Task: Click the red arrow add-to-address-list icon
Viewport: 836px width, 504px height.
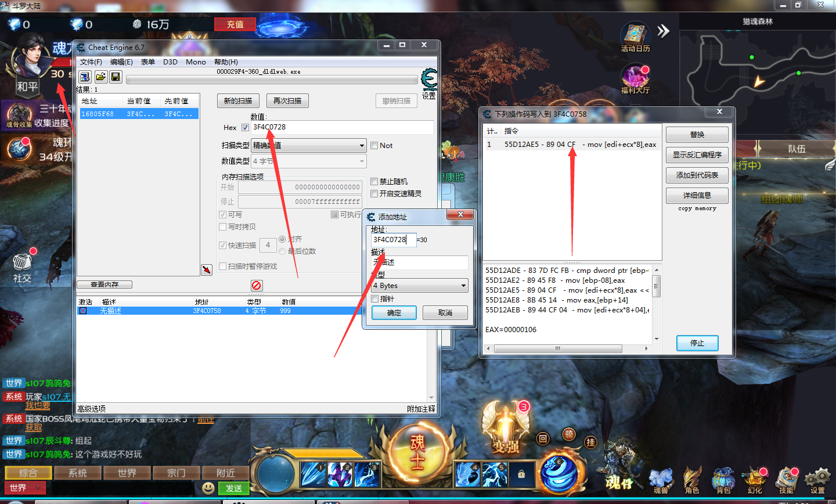Action: pyautogui.click(x=206, y=270)
